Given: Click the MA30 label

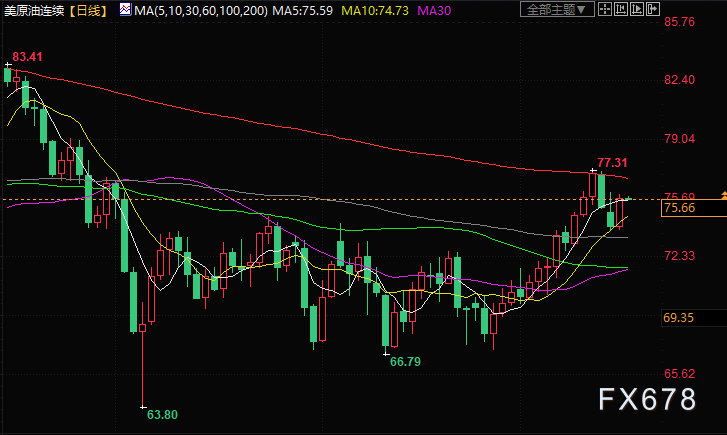Looking at the screenshot, I should [434, 11].
